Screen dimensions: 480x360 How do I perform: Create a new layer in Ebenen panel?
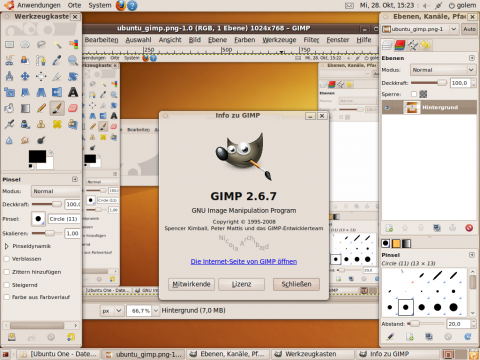(x=389, y=228)
